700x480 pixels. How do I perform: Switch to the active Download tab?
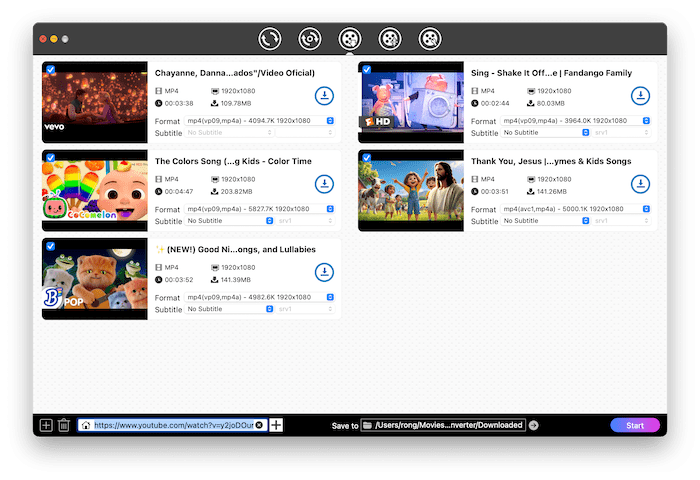349,39
